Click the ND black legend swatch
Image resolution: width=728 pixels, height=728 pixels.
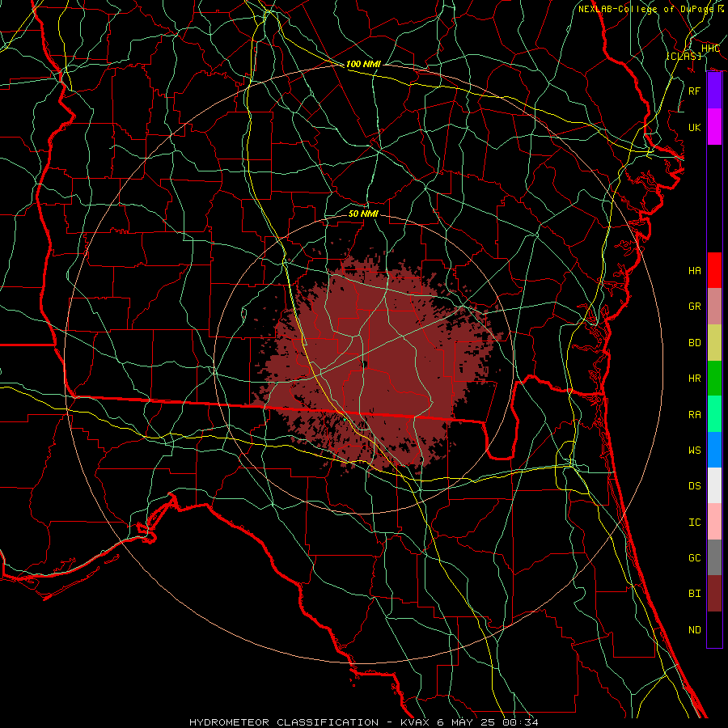(714, 629)
